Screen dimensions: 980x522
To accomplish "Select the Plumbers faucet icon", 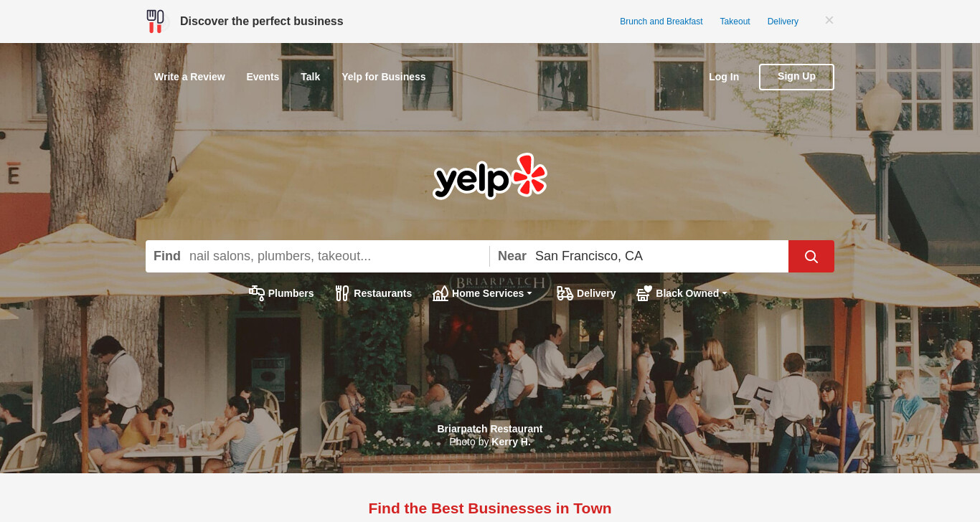I will click(x=256, y=293).
